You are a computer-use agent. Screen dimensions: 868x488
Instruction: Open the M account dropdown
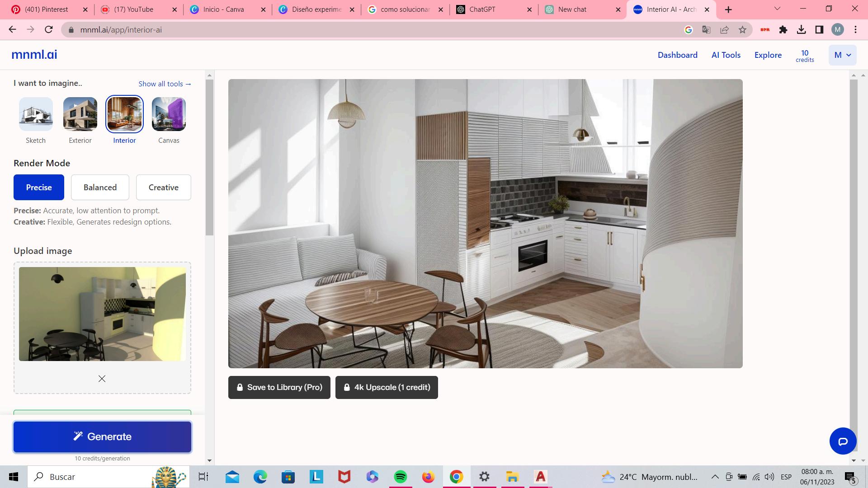point(842,55)
